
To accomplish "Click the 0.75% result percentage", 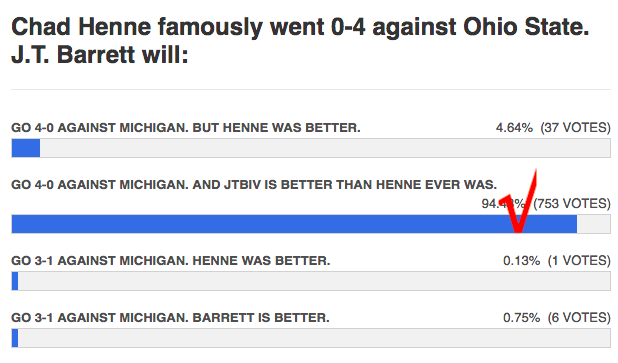I will (x=521, y=318).
